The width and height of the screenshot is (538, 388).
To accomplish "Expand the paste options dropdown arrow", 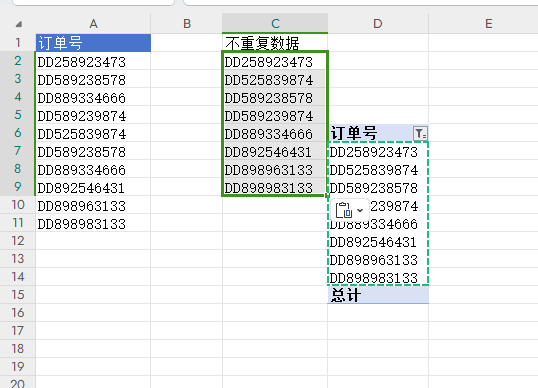I will pos(360,210).
